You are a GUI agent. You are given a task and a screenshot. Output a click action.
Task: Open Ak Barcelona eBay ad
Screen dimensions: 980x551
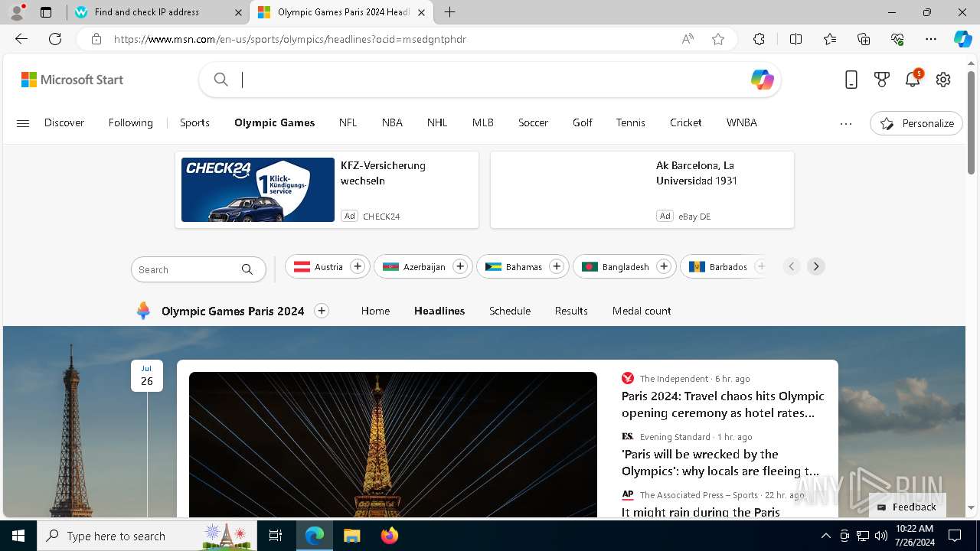click(642, 190)
